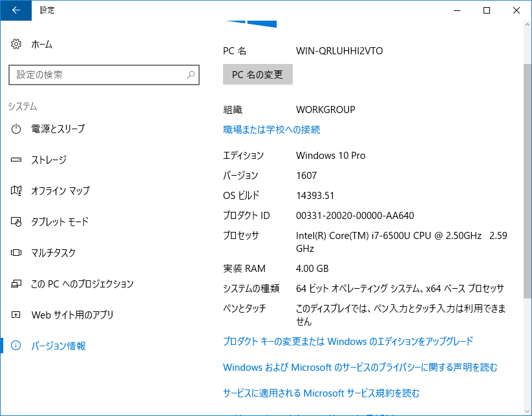Click the scrollbar up arrow
The height and width of the screenshot is (416, 532).
[527, 25]
